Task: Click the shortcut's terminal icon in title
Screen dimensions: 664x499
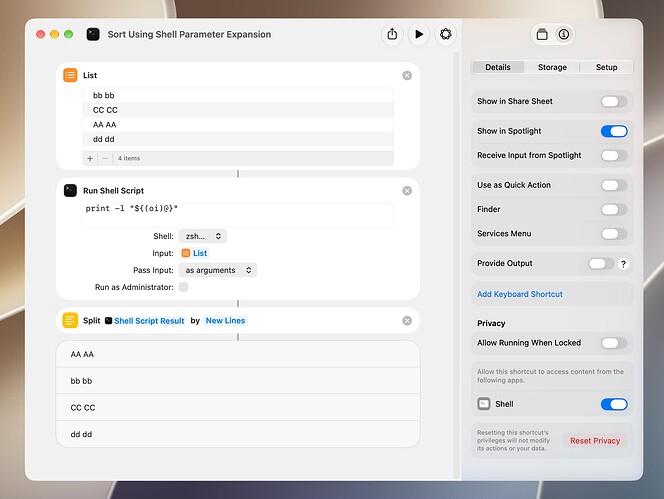Action: click(x=93, y=34)
